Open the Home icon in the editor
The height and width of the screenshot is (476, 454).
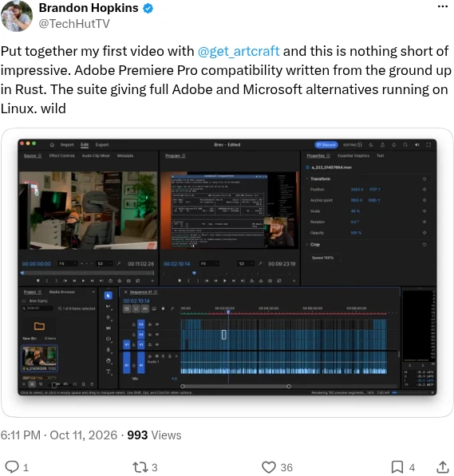coord(52,145)
